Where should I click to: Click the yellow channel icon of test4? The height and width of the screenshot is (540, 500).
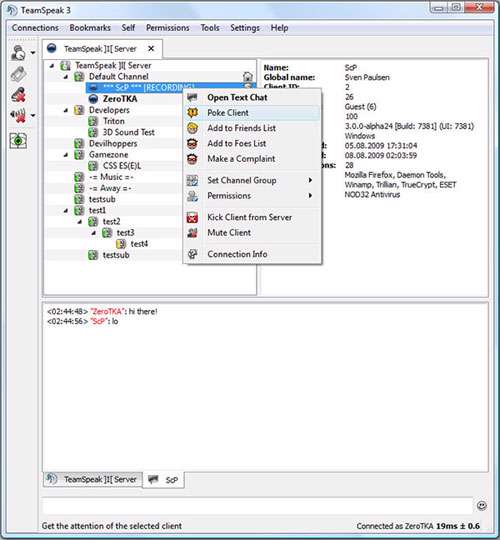(121, 244)
